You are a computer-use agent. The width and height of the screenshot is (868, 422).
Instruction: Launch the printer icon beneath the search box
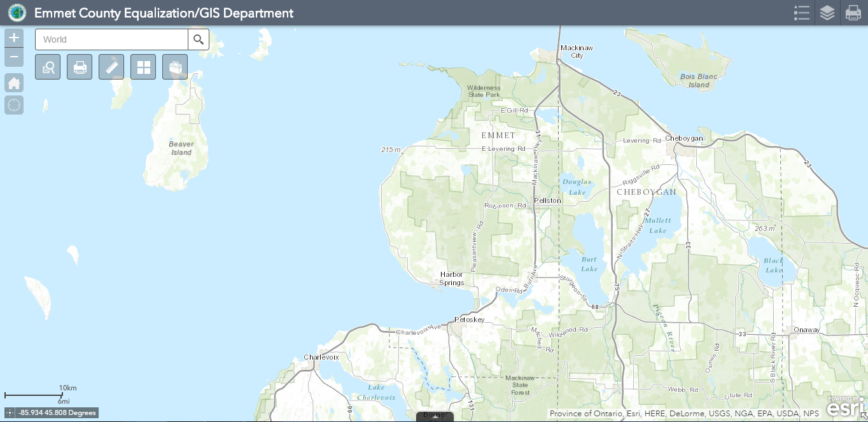(x=80, y=66)
